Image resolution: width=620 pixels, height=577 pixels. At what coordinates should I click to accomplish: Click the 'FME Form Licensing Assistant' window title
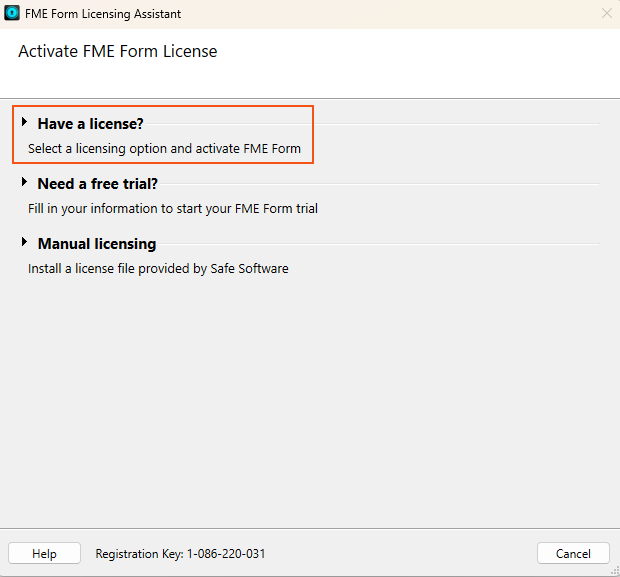[x=103, y=14]
